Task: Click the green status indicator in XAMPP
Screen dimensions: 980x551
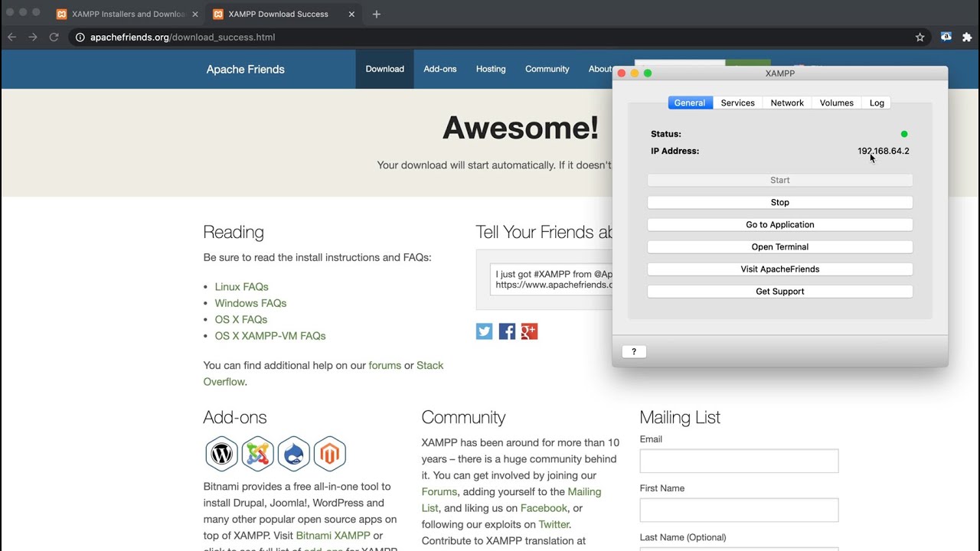Action: coord(904,134)
